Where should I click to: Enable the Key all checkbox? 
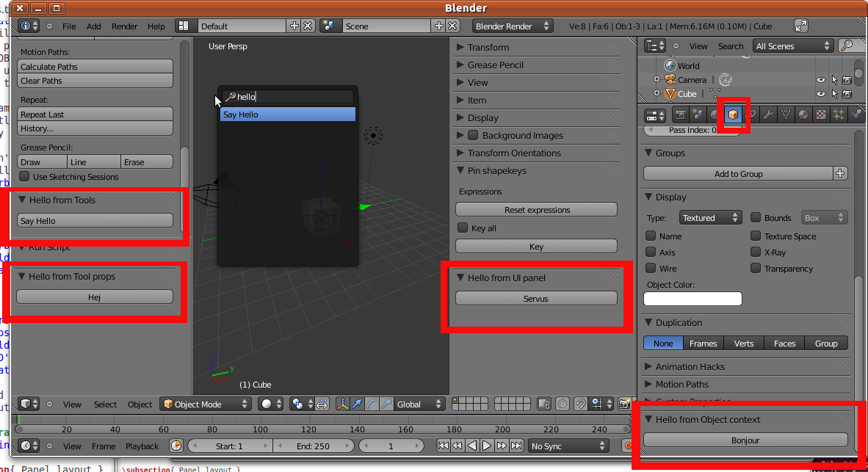point(463,228)
